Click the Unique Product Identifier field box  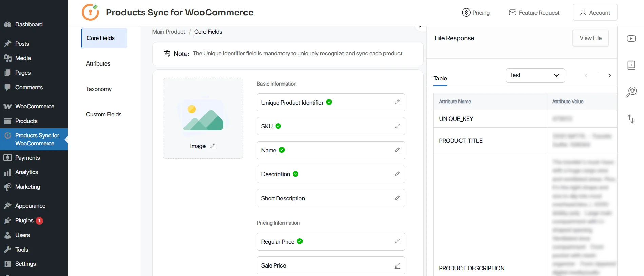(331, 103)
